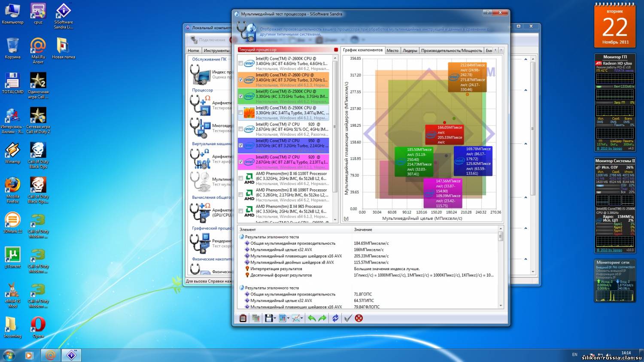Click the grey checkmark OK icon
Image resolution: width=644 pixels, height=362 pixels.
(x=348, y=318)
